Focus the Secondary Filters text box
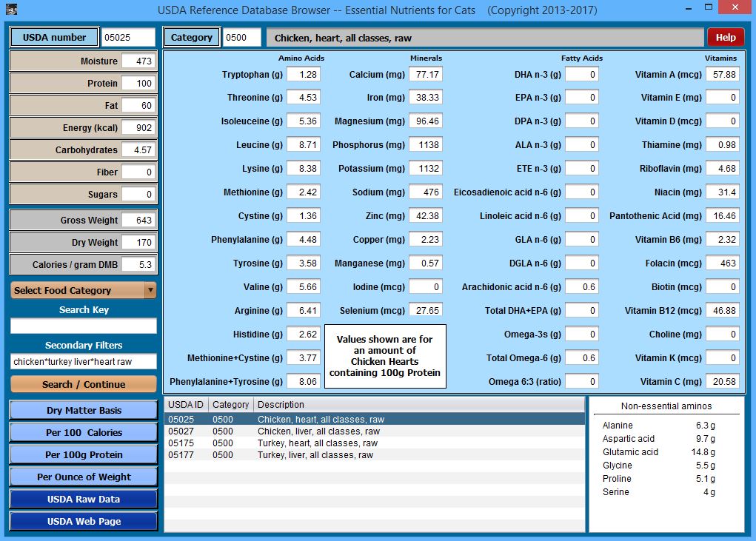This screenshot has width=756, height=541. pyautogui.click(x=84, y=362)
